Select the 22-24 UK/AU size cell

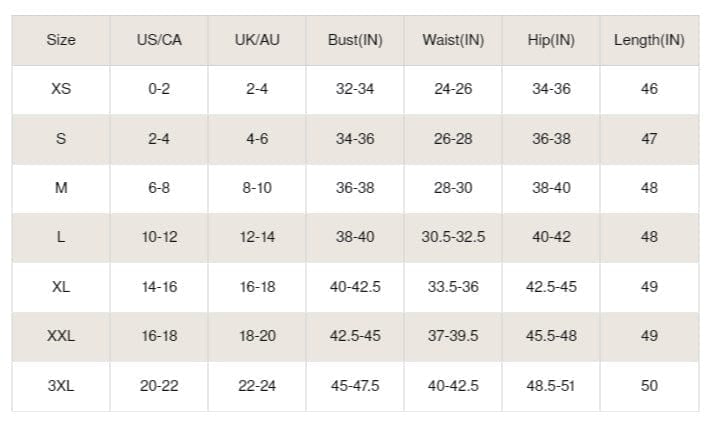coord(257,386)
